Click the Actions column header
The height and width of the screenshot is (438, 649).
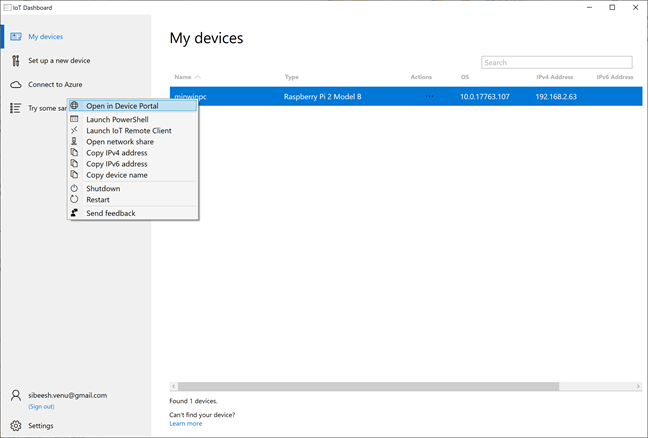(x=421, y=77)
